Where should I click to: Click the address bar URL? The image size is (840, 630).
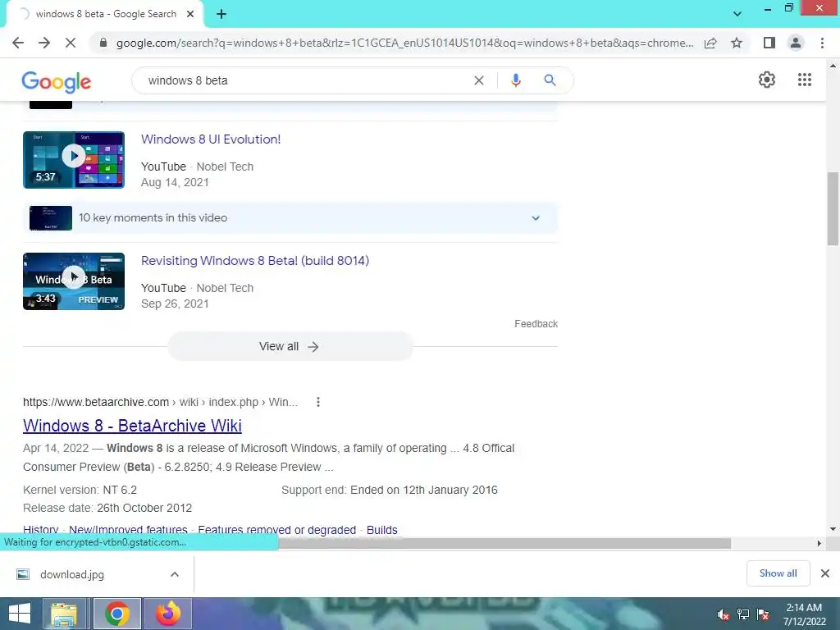click(404, 43)
